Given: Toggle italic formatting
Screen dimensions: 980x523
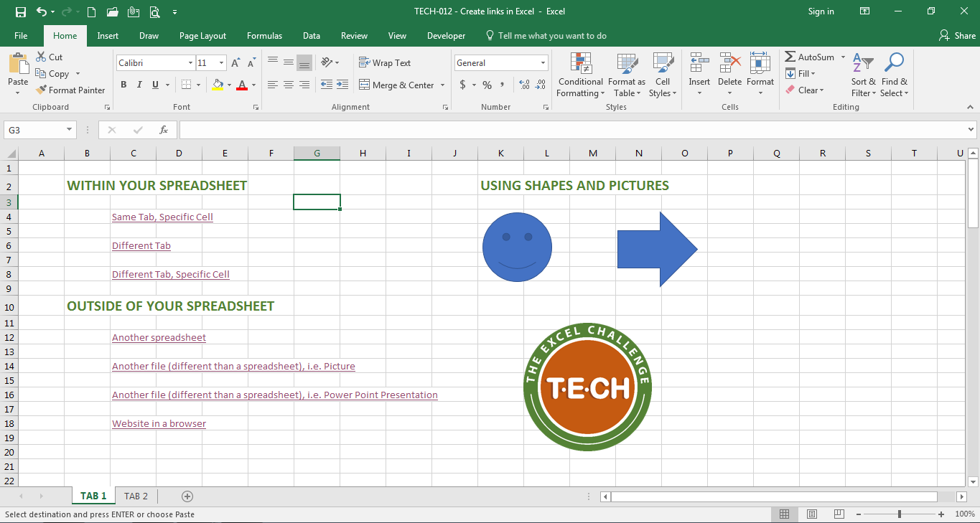Looking at the screenshot, I should click(139, 85).
